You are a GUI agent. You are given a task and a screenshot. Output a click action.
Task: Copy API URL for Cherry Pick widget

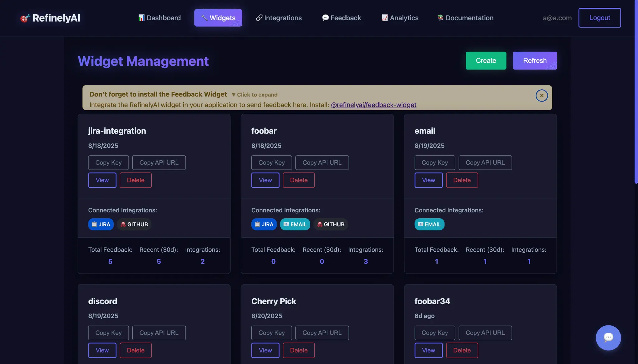pyautogui.click(x=322, y=333)
